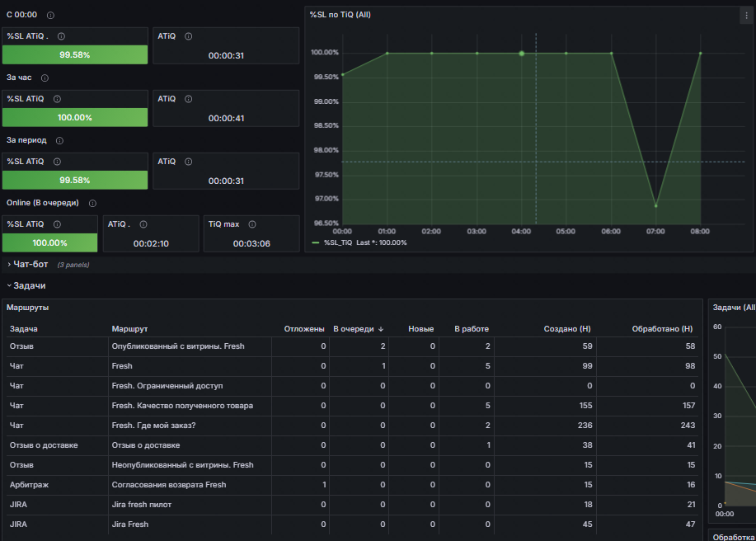This screenshot has width=756, height=541.
Task: Click info icon beside 'За период' heading
Action: coord(59,141)
